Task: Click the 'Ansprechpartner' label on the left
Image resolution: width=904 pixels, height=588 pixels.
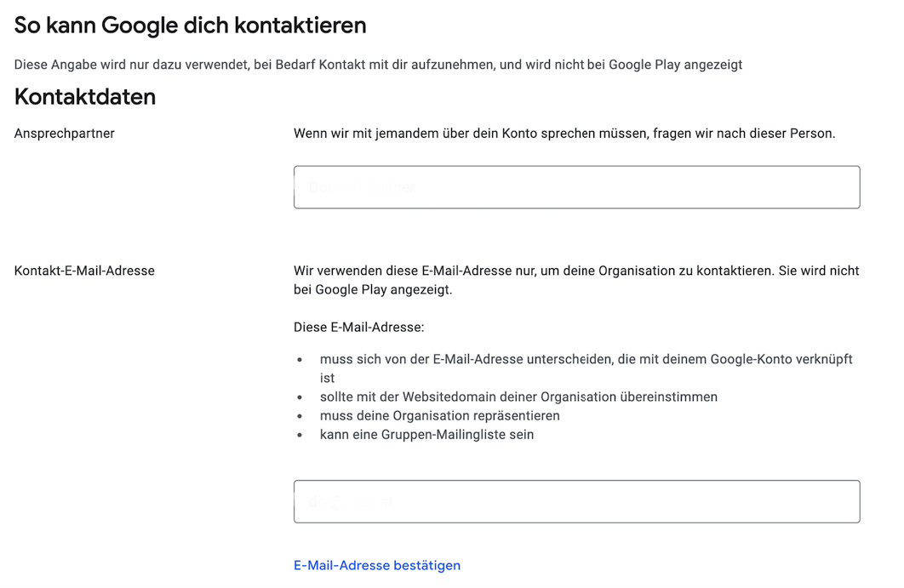Action: pyautogui.click(x=65, y=133)
